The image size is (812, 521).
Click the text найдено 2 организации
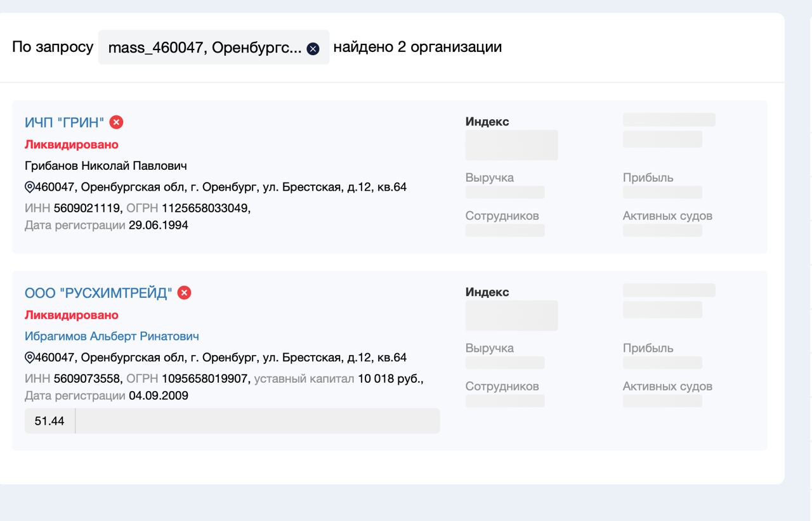point(417,47)
